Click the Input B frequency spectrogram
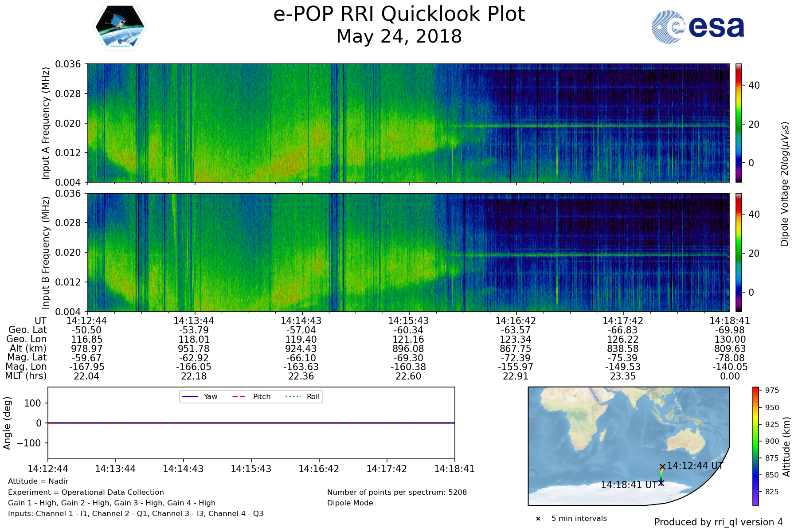 [408, 252]
